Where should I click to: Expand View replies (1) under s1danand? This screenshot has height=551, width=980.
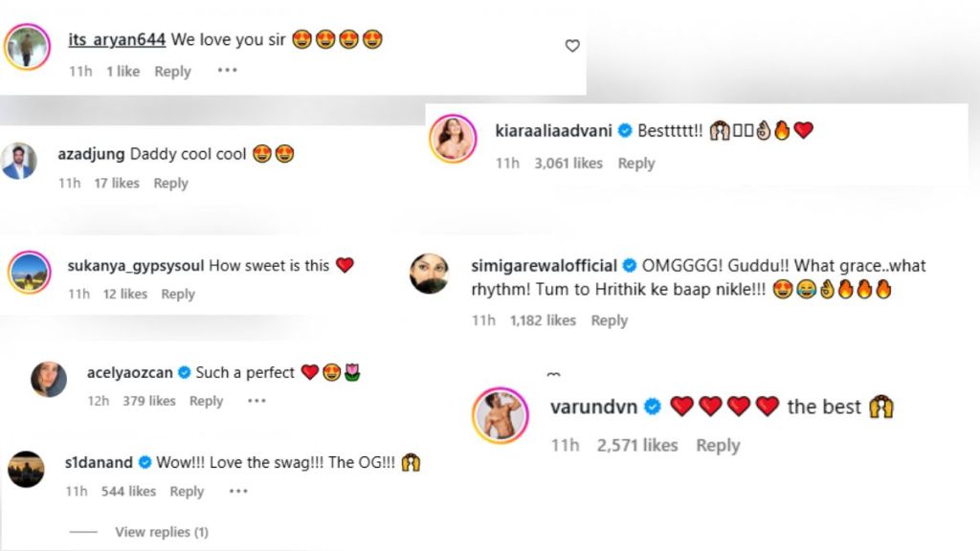161,532
